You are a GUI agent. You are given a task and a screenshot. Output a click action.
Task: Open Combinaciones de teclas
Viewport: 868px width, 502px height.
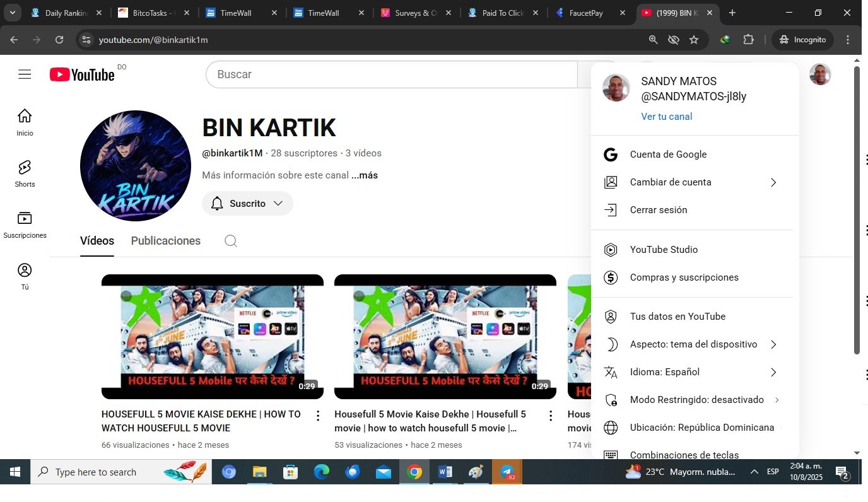(x=695, y=453)
